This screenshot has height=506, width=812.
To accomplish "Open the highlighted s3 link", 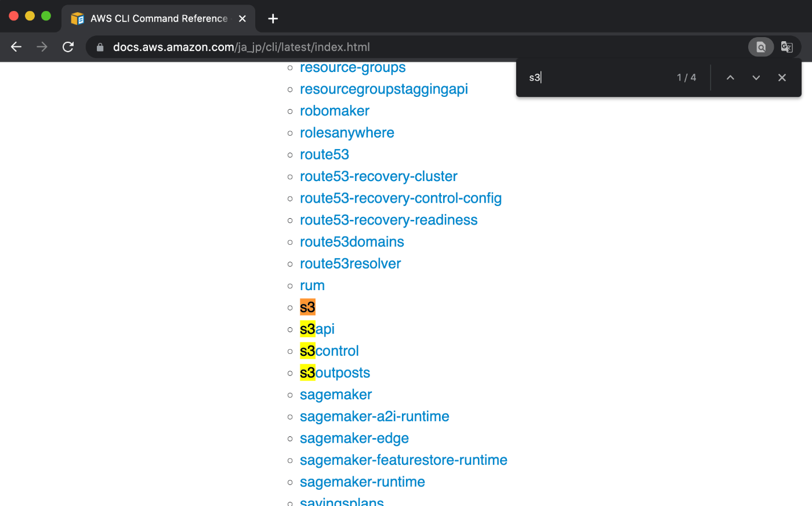I will point(306,307).
